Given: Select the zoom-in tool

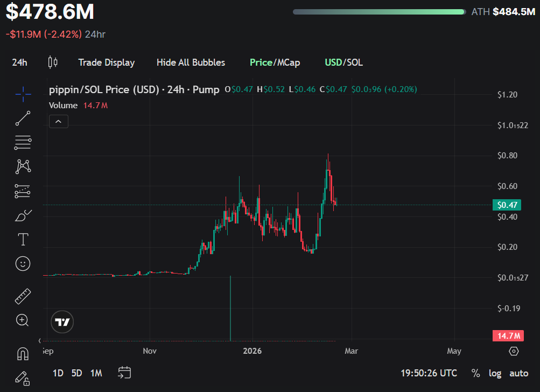Looking at the screenshot, I should pyautogui.click(x=22, y=320).
